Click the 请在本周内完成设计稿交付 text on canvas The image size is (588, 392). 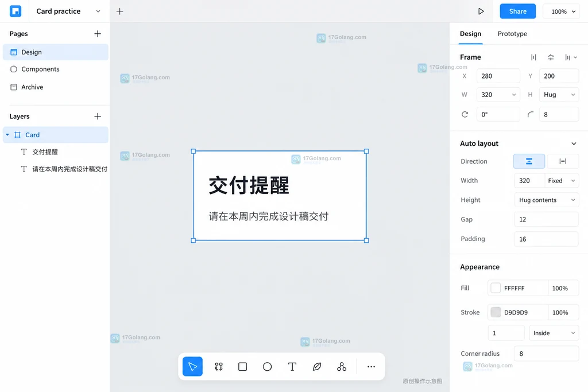pos(269,216)
